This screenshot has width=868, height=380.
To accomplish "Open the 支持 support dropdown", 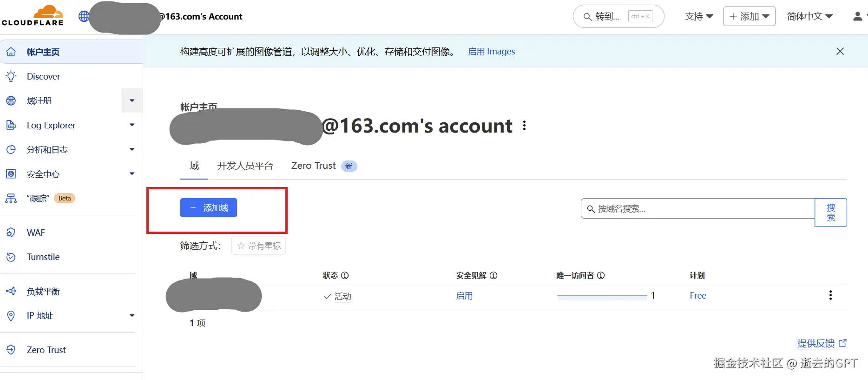I will 699,16.
